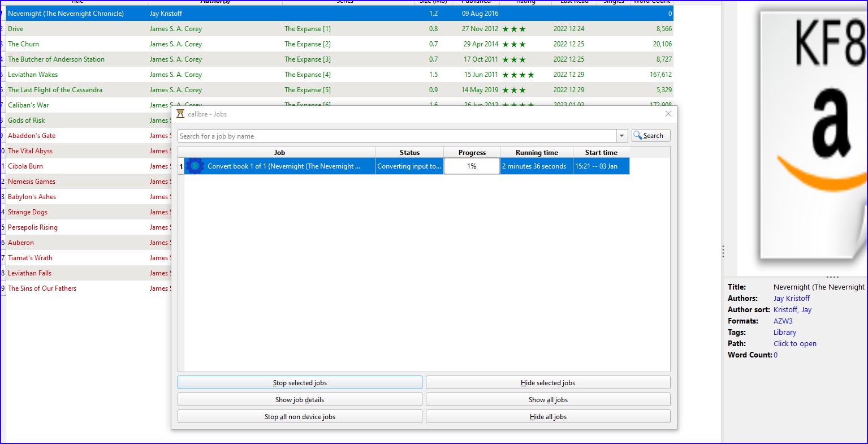The width and height of the screenshot is (868, 444).
Task: Click the Library tag link
Action: (785, 332)
